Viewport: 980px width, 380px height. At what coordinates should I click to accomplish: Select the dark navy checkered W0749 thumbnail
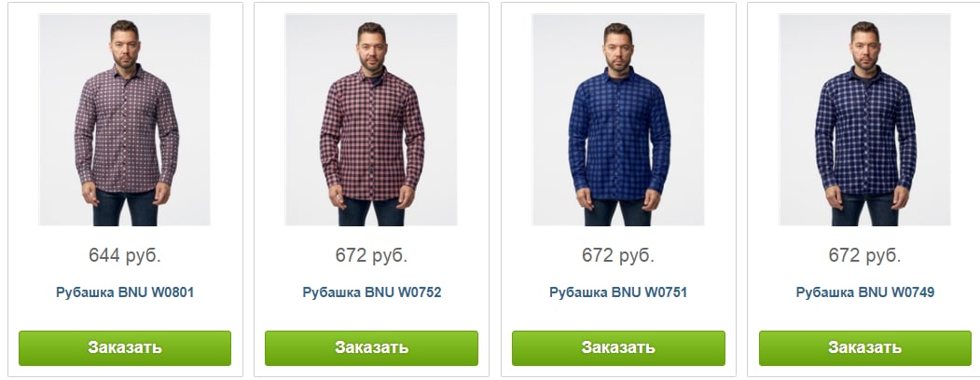tap(865, 120)
